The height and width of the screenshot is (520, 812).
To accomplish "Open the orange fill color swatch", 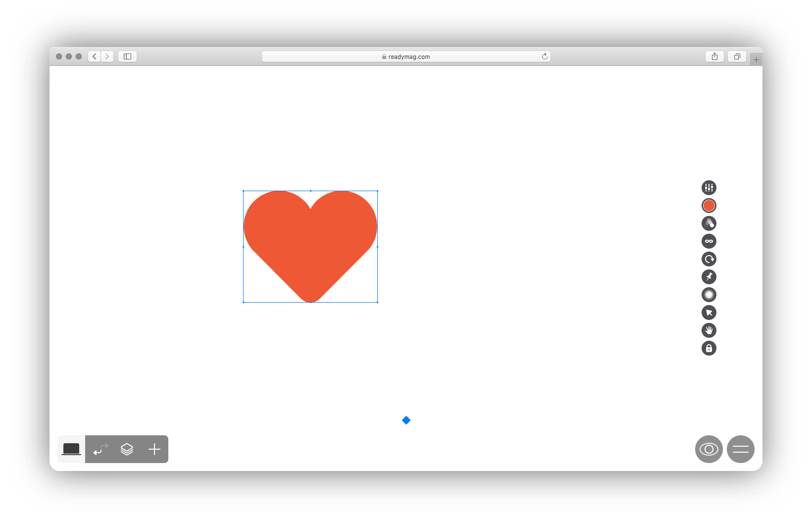I will [x=709, y=206].
